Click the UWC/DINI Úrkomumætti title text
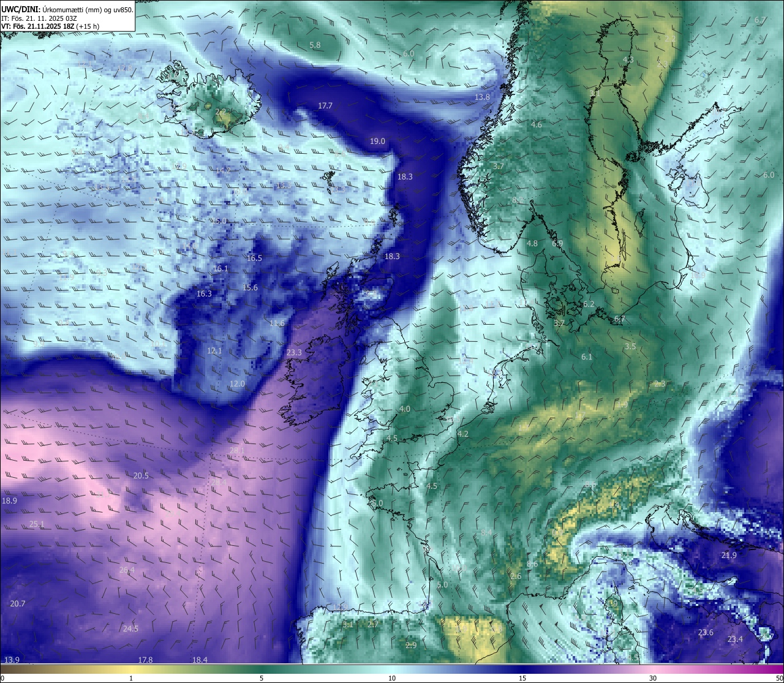Viewport: 784px width, 683px height. [x=67, y=9]
